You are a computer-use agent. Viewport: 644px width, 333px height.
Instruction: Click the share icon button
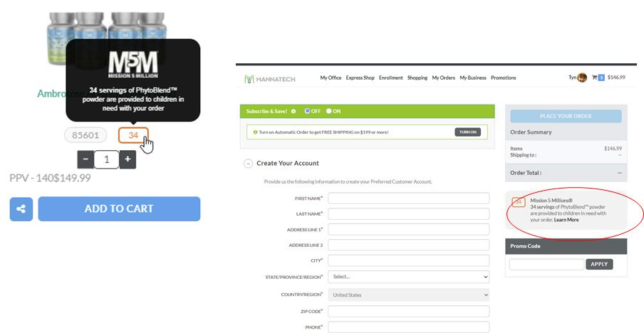21,208
